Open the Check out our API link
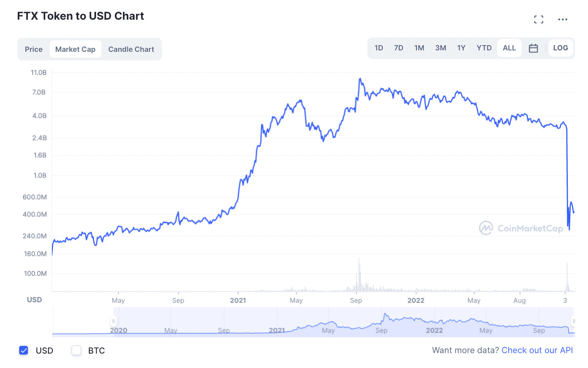Screen dimensions: 588x368 coord(537,350)
